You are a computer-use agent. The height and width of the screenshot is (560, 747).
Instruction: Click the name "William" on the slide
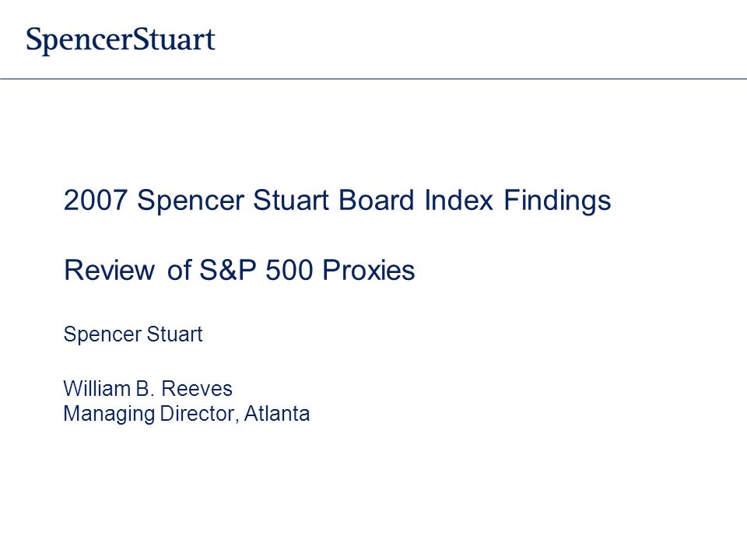(96, 389)
